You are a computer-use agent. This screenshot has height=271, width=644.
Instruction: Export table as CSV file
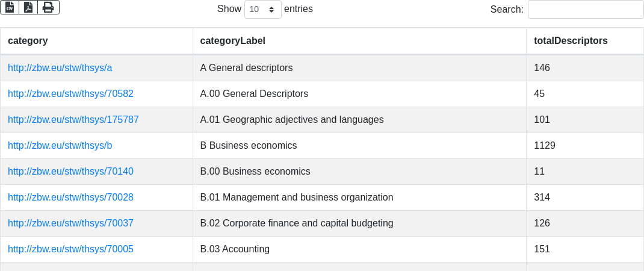pos(10,7)
